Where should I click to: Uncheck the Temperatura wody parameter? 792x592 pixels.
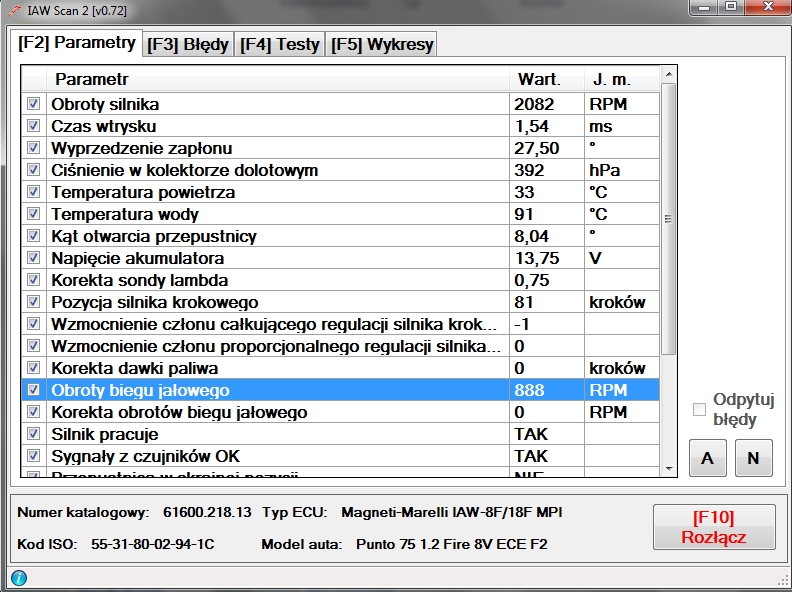click(34, 214)
